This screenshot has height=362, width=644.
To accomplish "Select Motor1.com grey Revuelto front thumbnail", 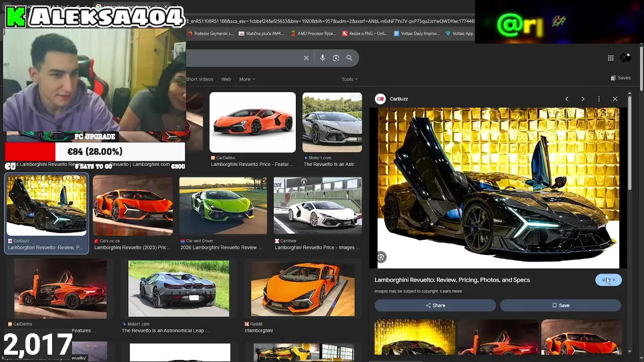I will coord(332,122).
